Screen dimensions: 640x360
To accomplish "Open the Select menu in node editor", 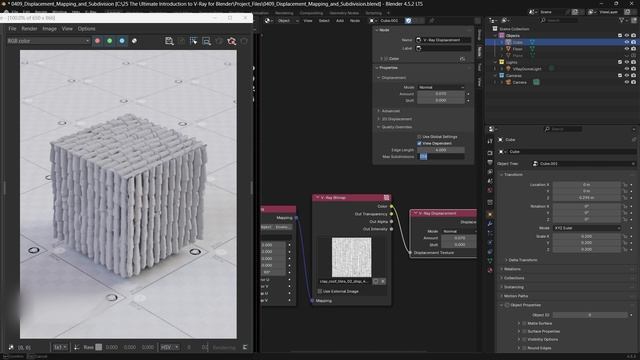I will [324, 20].
